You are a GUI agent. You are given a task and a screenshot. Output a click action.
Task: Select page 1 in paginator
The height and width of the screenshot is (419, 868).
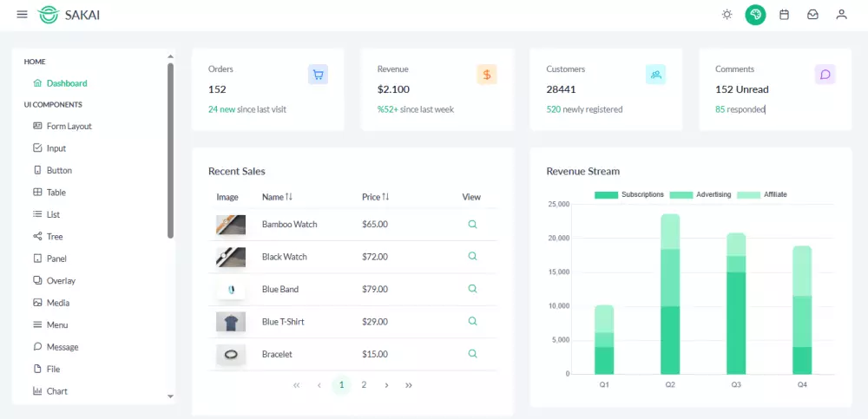(341, 385)
